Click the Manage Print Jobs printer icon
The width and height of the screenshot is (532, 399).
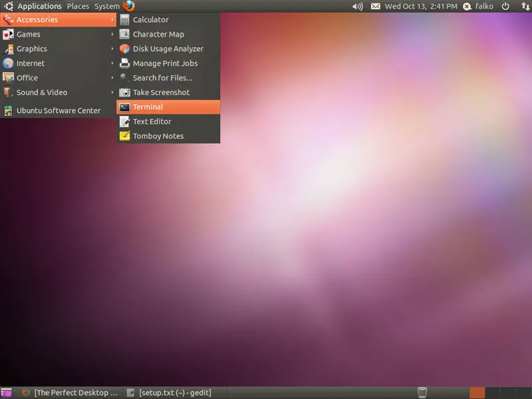point(124,63)
